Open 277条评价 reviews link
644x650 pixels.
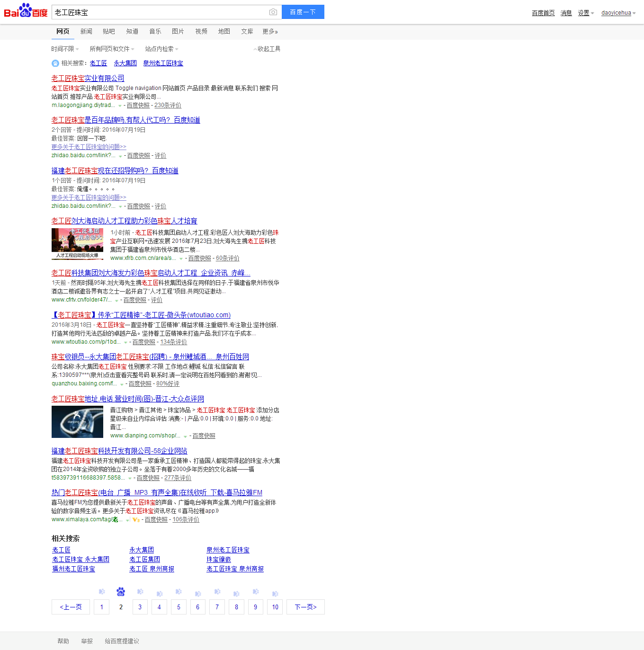coord(178,478)
